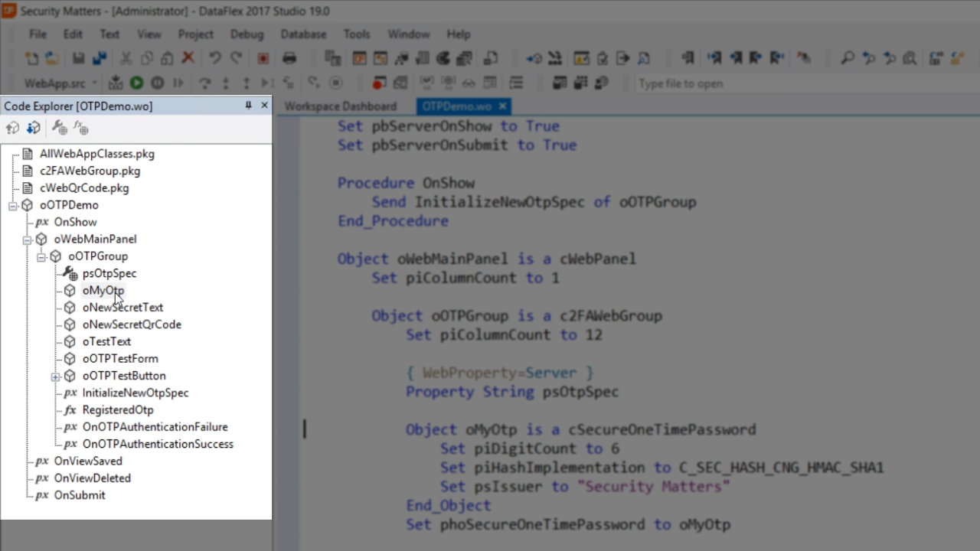Click the Pause debugger icon

pos(157,83)
